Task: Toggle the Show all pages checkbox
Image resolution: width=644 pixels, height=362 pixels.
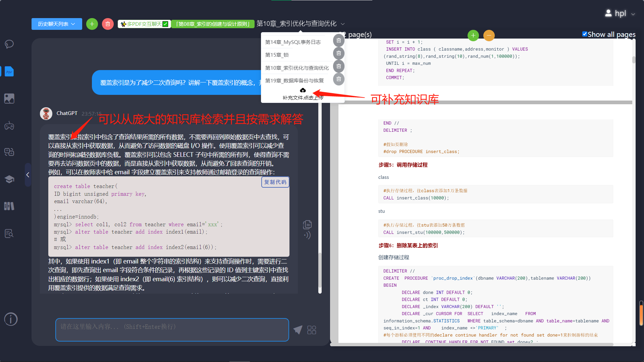Action: point(585,34)
